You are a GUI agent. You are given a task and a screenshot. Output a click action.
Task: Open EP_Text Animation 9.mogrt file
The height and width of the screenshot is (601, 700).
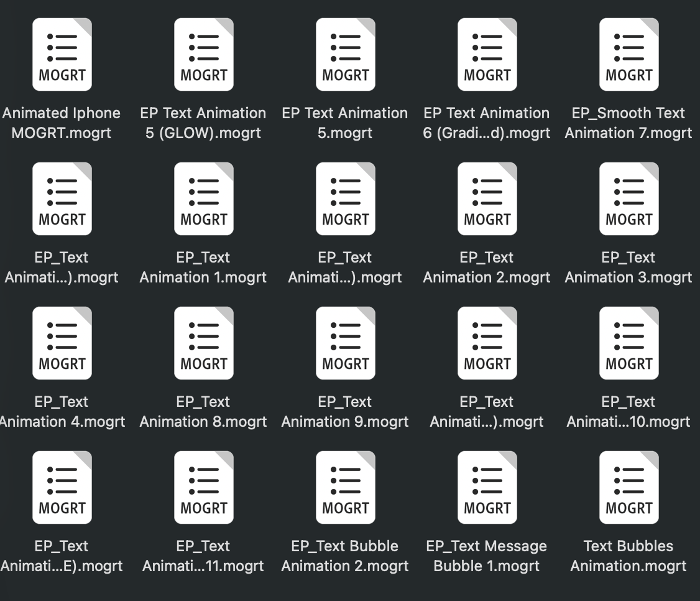[346, 343]
